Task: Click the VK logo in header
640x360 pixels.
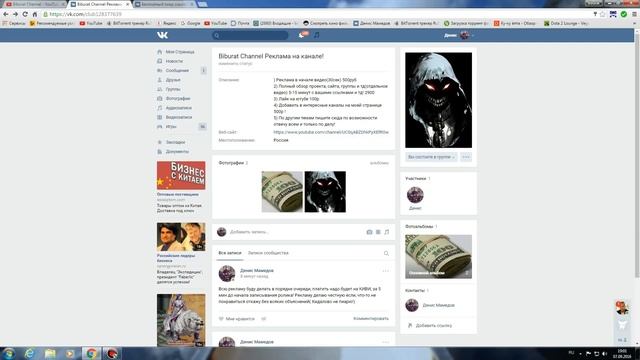Action: click(x=162, y=35)
